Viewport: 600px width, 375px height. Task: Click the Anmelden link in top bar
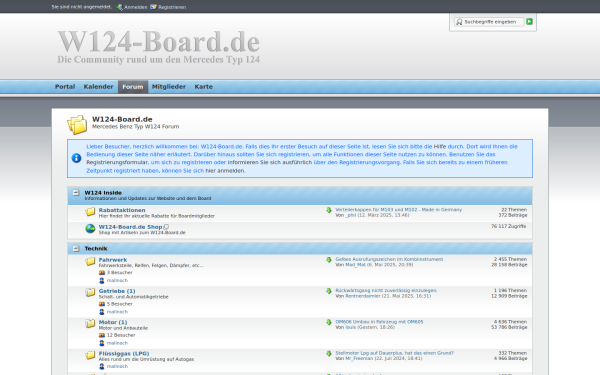(x=135, y=7)
